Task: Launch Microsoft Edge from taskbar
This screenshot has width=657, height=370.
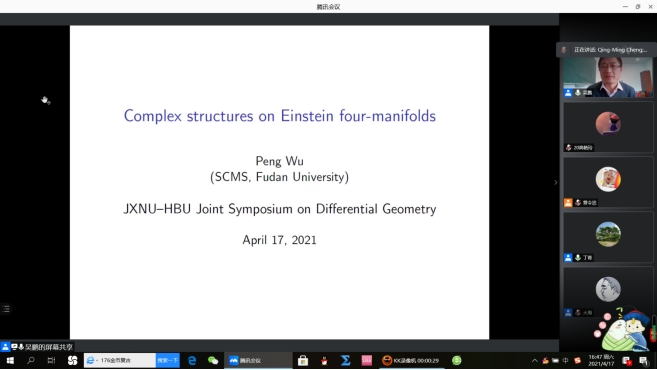Action: tap(192, 360)
